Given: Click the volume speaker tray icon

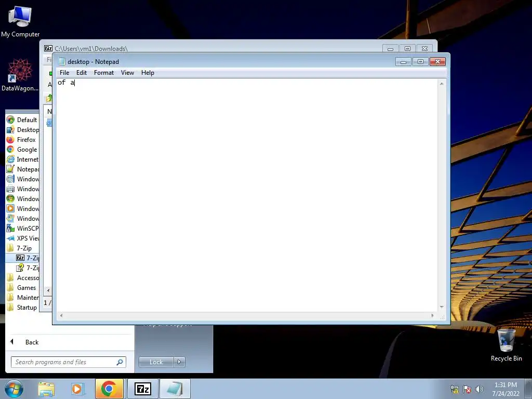Looking at the screenshot, I should [x=479, y=389].
